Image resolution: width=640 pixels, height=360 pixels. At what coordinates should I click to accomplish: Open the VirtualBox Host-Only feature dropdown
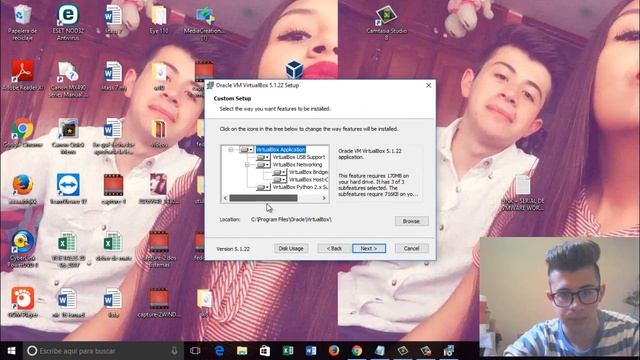[280, 180]
